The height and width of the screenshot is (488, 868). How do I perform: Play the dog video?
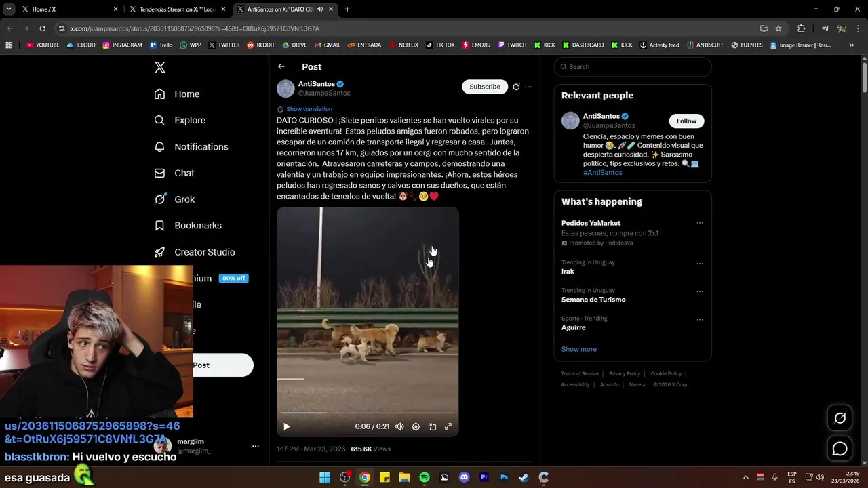[287, 426]
